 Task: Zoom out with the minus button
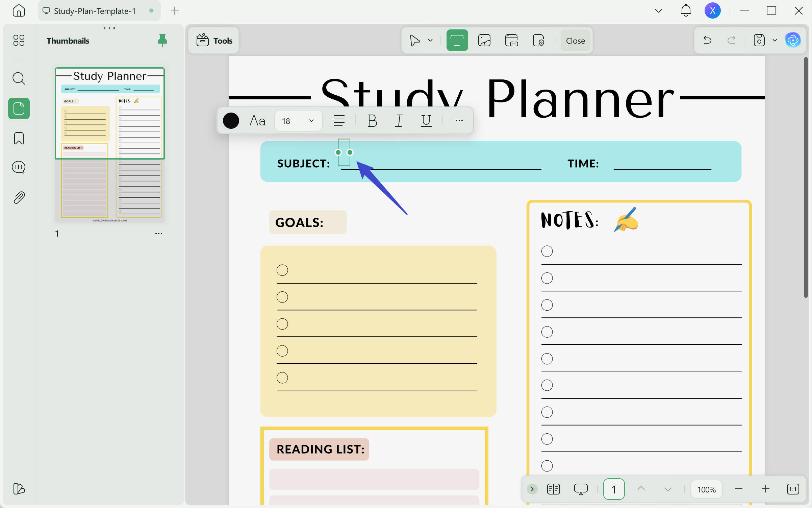pos(739,489)
